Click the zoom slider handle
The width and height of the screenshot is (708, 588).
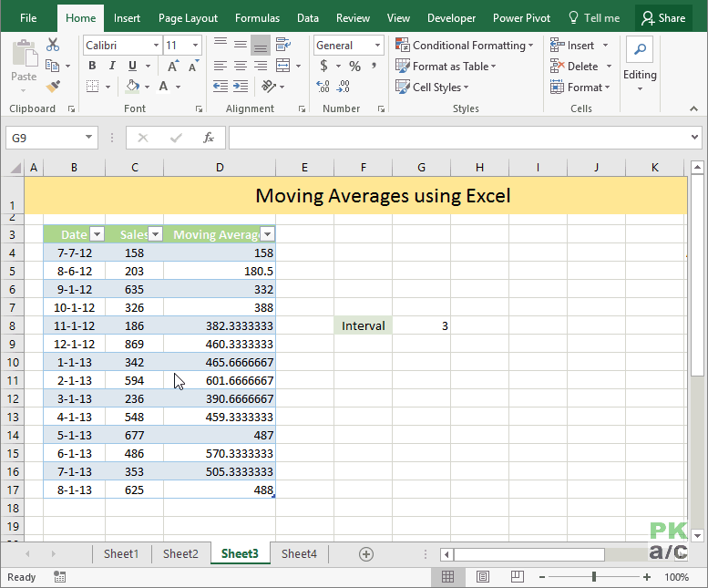point(594,577)
